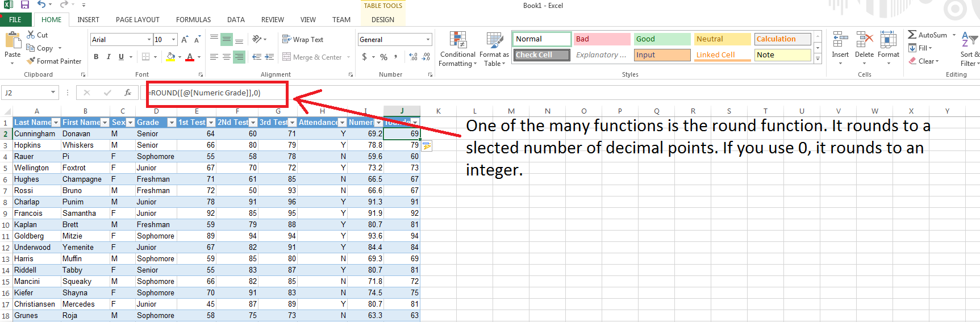
Task: Switch to the FORMULAS tab
Action: (x=193, y=19)
